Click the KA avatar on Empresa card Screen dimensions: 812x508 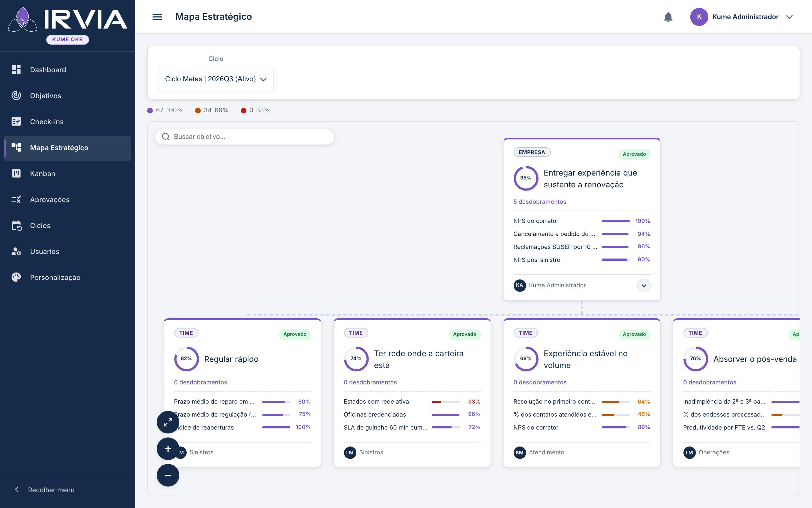[x=519, y=286]
